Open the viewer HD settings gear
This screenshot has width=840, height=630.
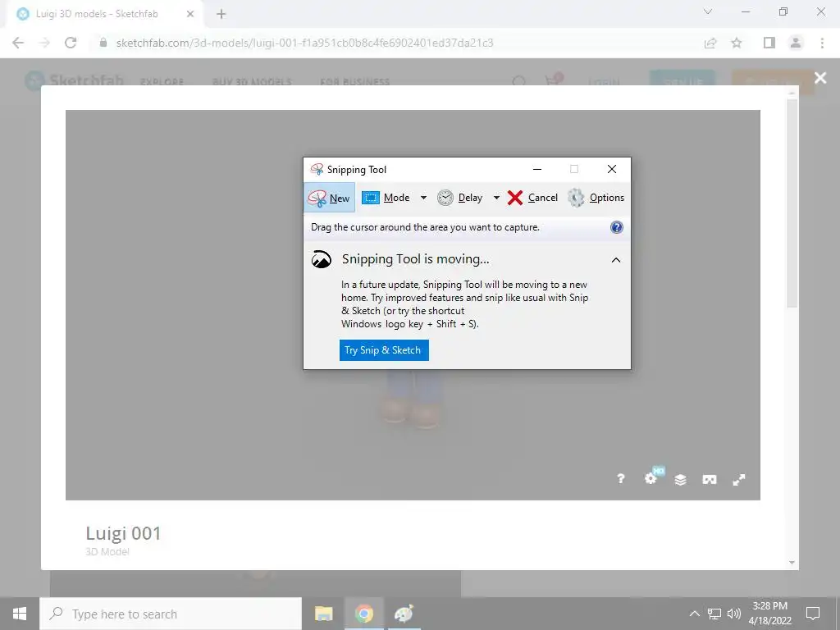[651, 478]
